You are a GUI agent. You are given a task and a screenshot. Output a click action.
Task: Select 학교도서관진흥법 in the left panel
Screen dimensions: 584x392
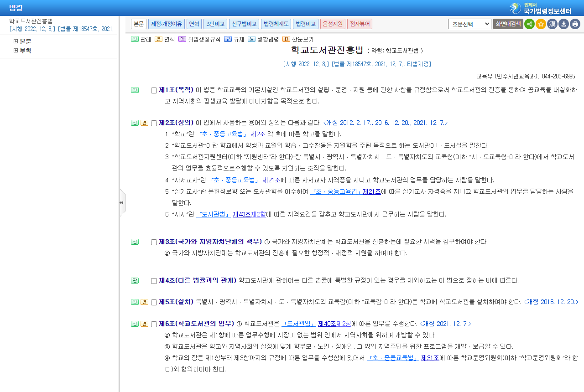click(x=31, y=21)
